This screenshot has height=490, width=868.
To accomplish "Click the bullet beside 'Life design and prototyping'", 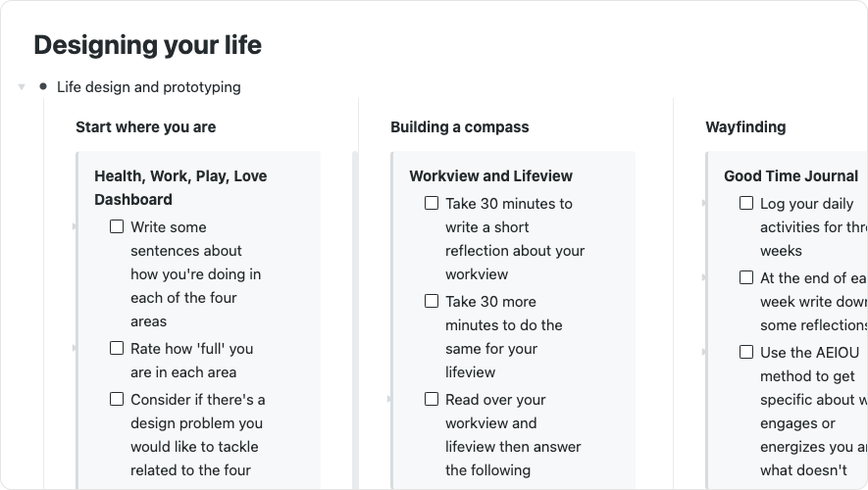I will click(43, 86).
